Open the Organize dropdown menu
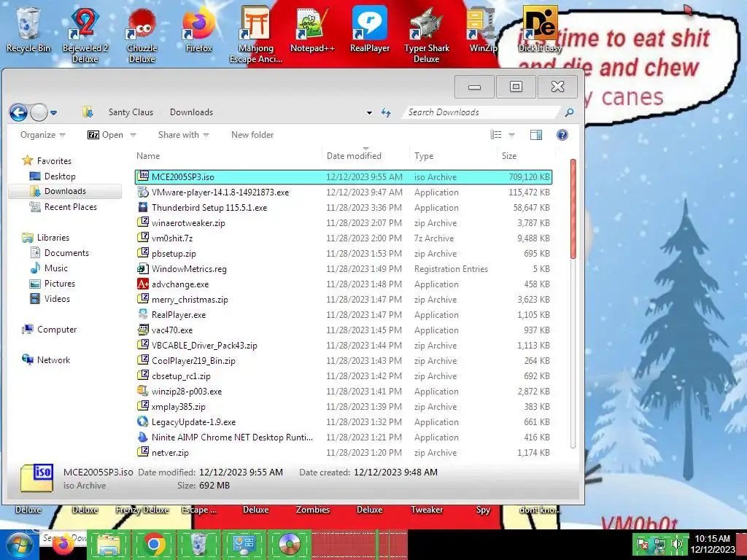This screenshot has height=560, width=747. coord(42,135)
